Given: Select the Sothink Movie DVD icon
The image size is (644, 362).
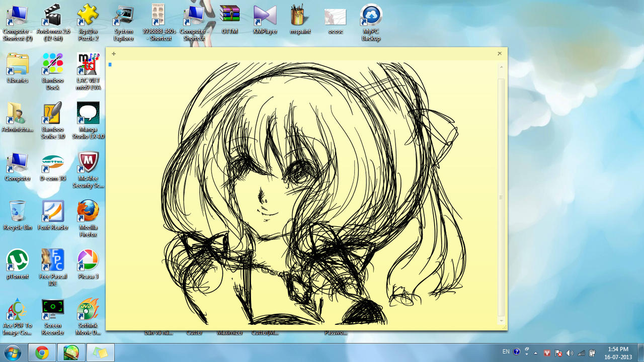Looking at the screenshot, I should (x=88, y=316).
